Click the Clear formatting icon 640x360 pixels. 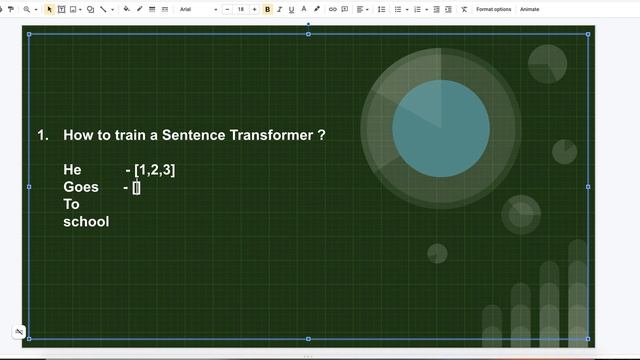[464, 9]
